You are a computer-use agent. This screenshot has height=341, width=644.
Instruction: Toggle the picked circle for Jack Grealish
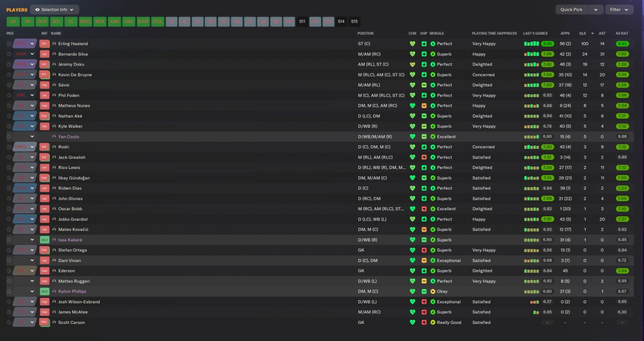coord(9,157)
